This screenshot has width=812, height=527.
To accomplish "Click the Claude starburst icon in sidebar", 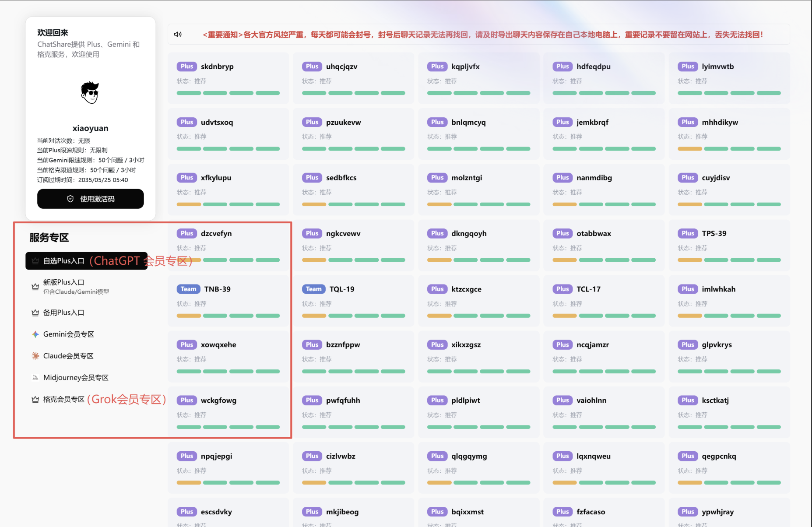I will 35,356.
